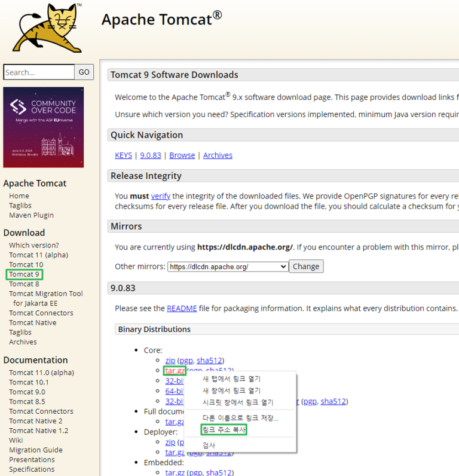Open the Presentations sidebar link
Screen dimensions: 459x476
(x=32, y=460)
